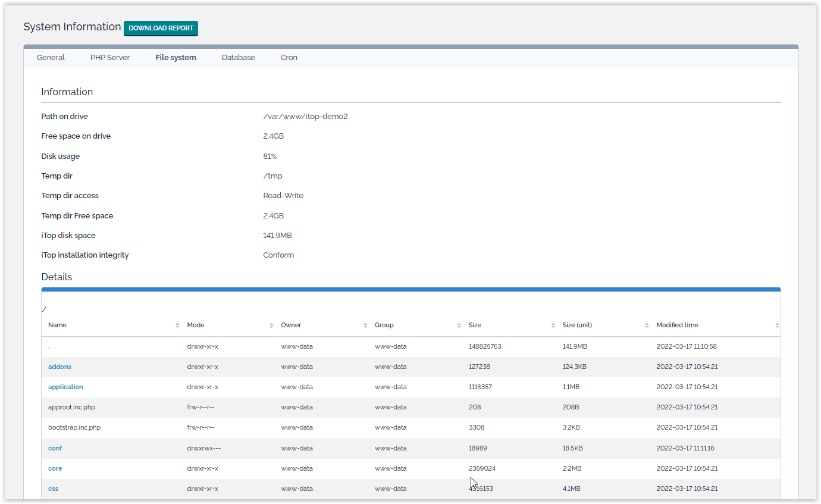Viewport: 821px width, 504px height.
Task: Switch to the General tab
Action: pos(51,58)
